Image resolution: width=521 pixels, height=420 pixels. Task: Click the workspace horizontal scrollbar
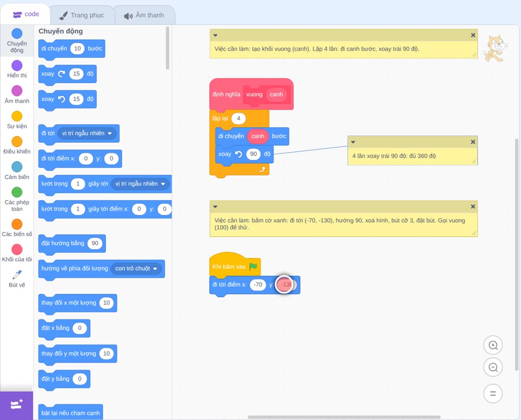[344, 417]
